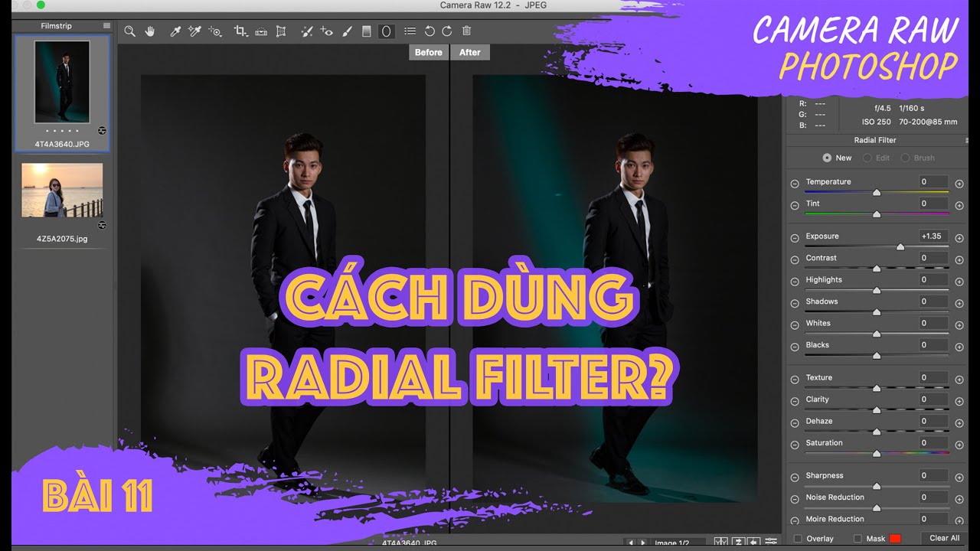980x551 pixels.
Task: Select the Graduated Filter tool
Action: click(366, 31)
